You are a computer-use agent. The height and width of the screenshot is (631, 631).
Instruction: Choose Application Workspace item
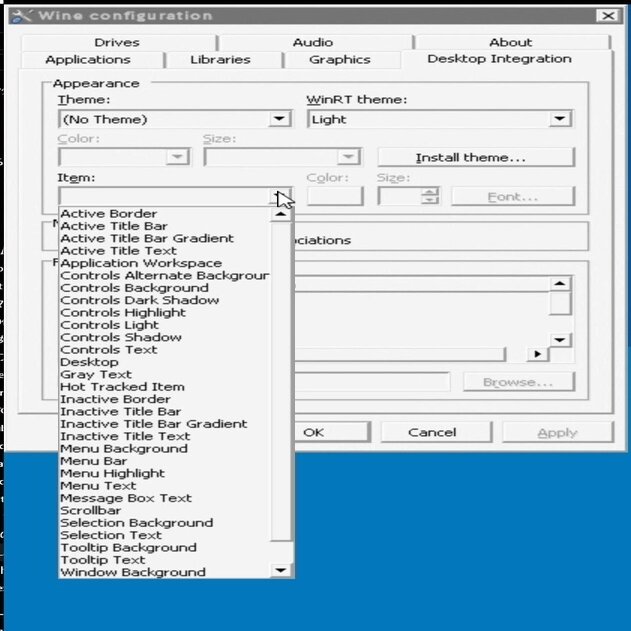[165, 263]
